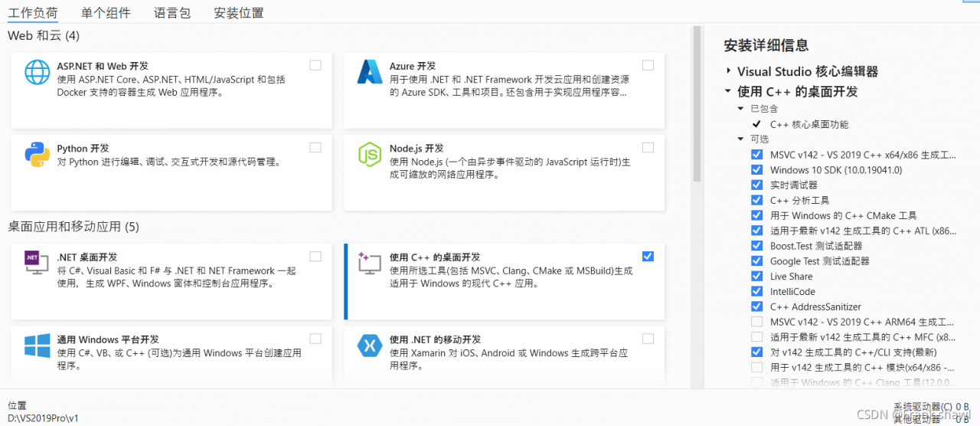980x426 pixels.
Task: Click the Azure development logo icon
Action: (x=370, y=72)
